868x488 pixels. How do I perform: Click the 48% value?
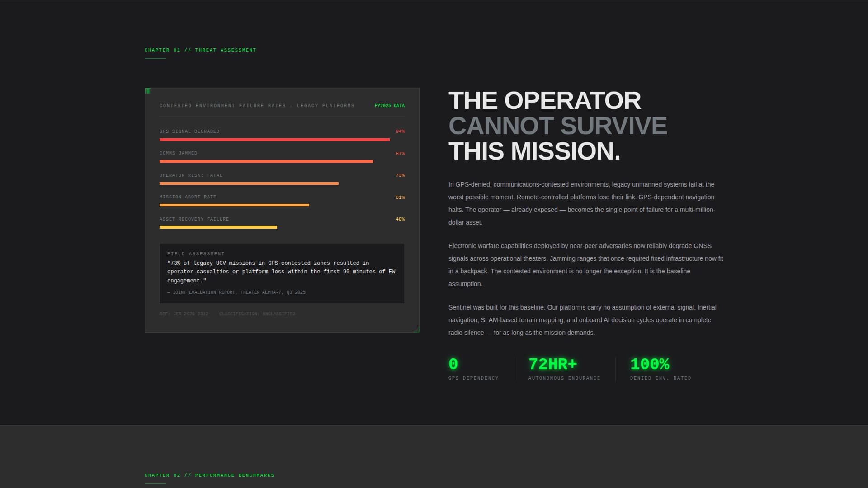coord(400,219)
